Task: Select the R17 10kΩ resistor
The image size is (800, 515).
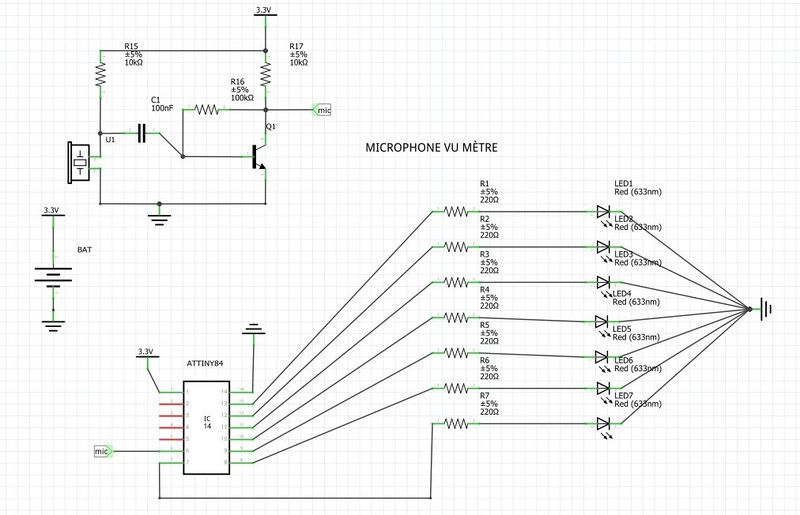Action: tap(266, 75)
